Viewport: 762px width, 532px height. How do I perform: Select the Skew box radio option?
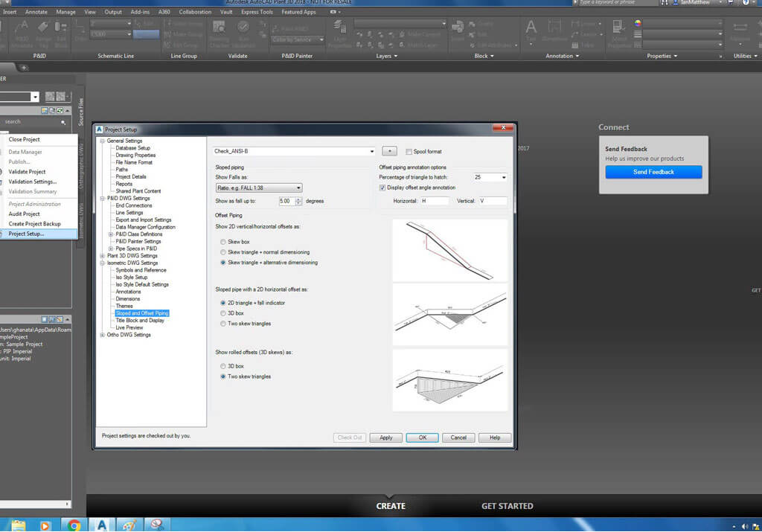point(223,242)
